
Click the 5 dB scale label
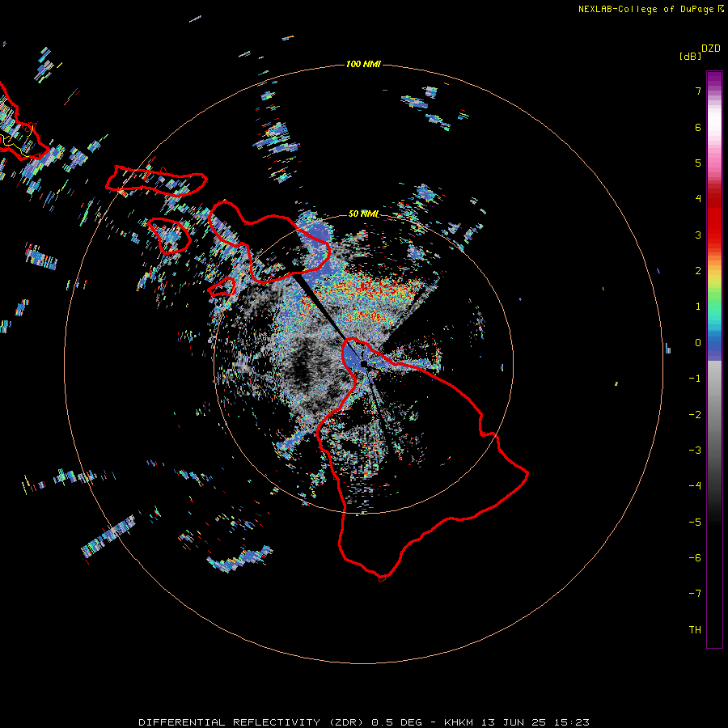[698, 163]
